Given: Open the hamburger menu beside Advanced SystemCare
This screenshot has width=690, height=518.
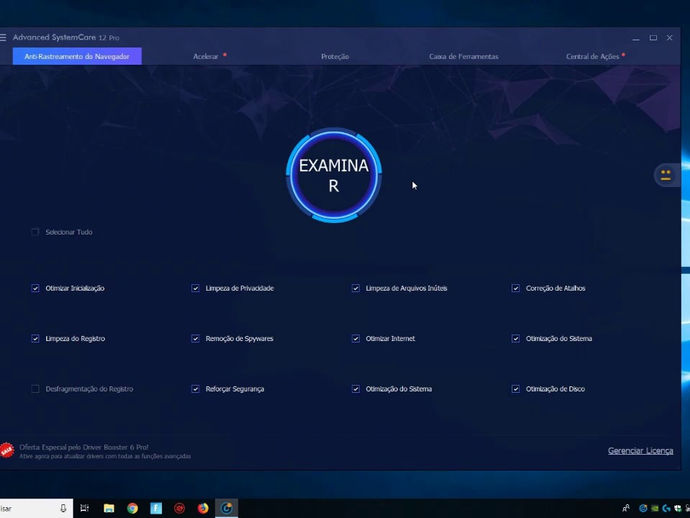Looking at the screenshot, I should coord(3,38).
